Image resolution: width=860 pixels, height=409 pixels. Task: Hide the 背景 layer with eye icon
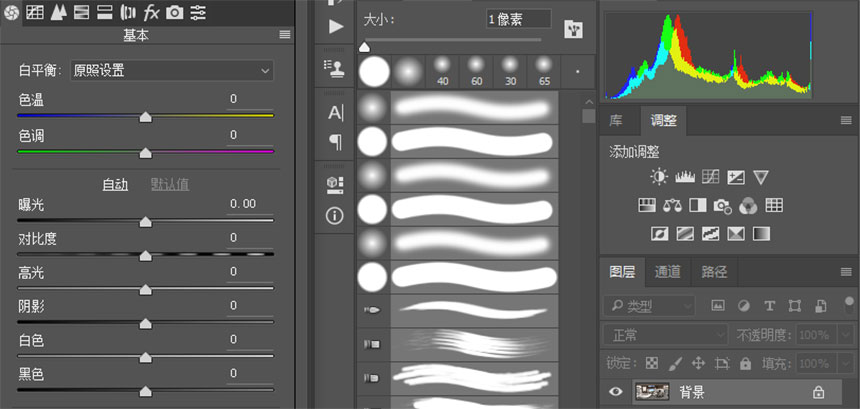tap(617, 392)
